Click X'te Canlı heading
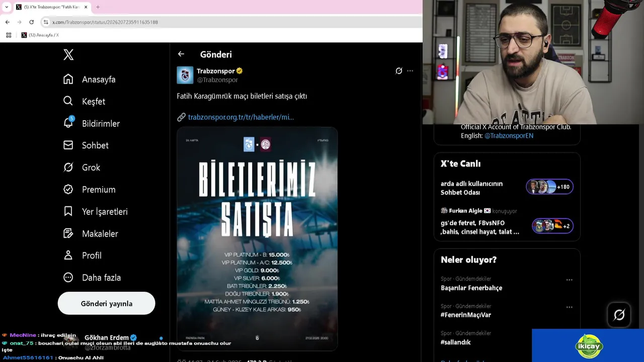The image size is (644, 362). [460, 163]
